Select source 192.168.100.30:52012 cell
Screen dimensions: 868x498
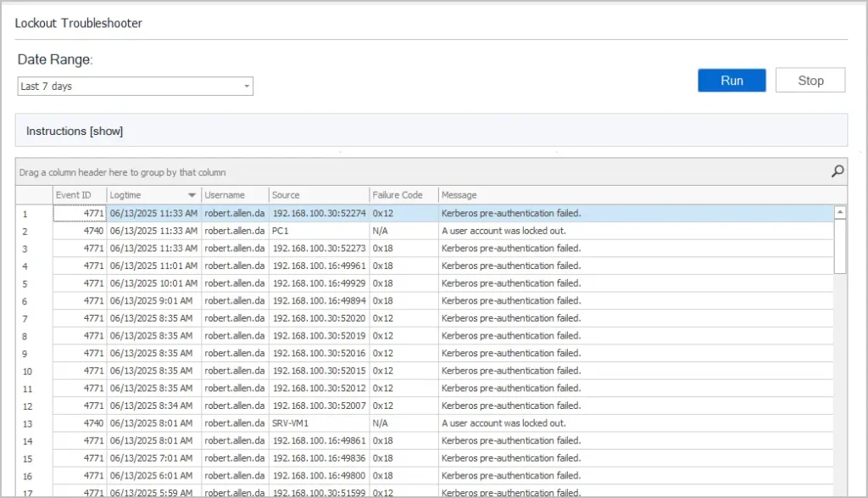[320, 389]
